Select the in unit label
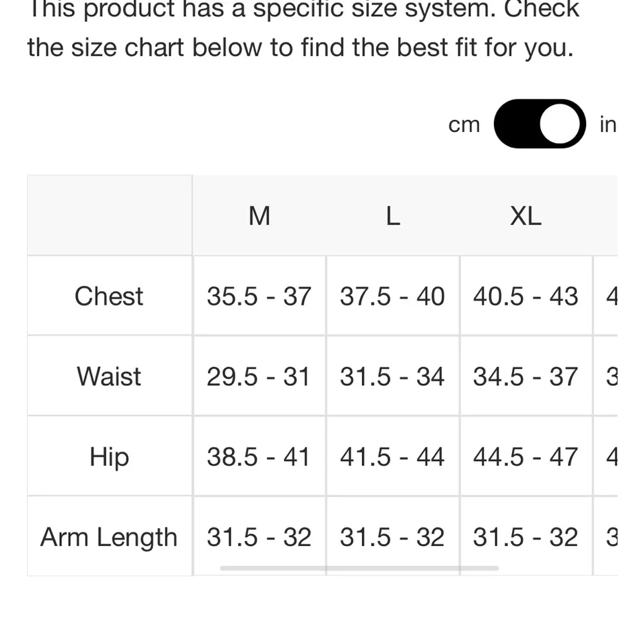The height and width of the screenshot is (644, 644). tap(607, 124)
